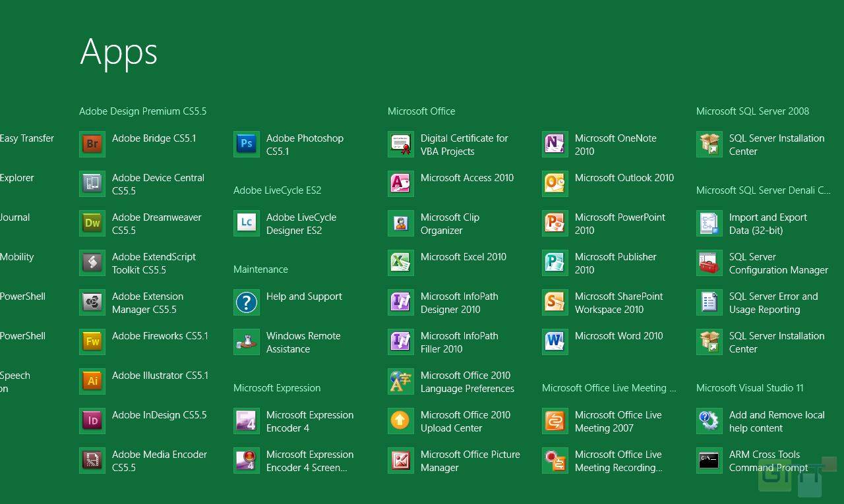Click the Adobe LiveCycle ES2 group heading
The height and width of the screenshot is (504, 844).
click(x=277, y=190)
